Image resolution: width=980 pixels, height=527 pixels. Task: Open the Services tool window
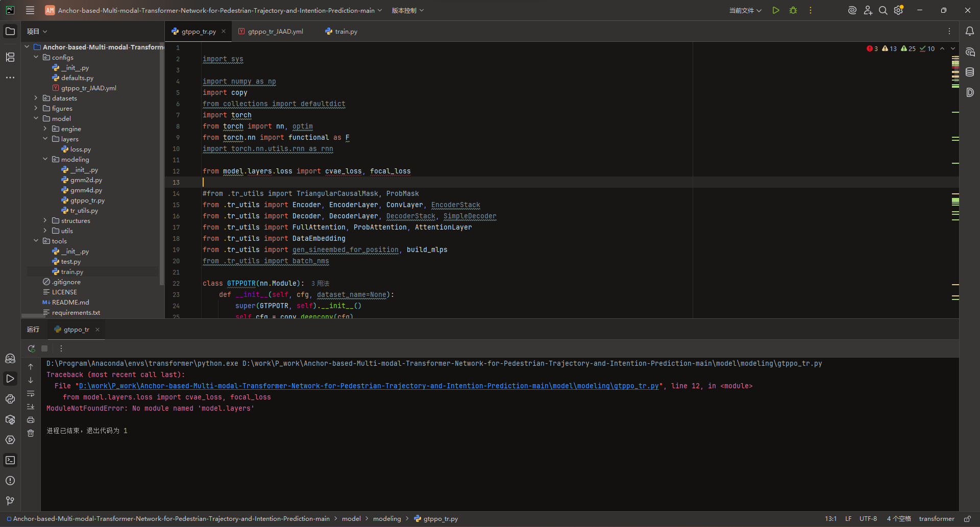(x=10, y=440)
